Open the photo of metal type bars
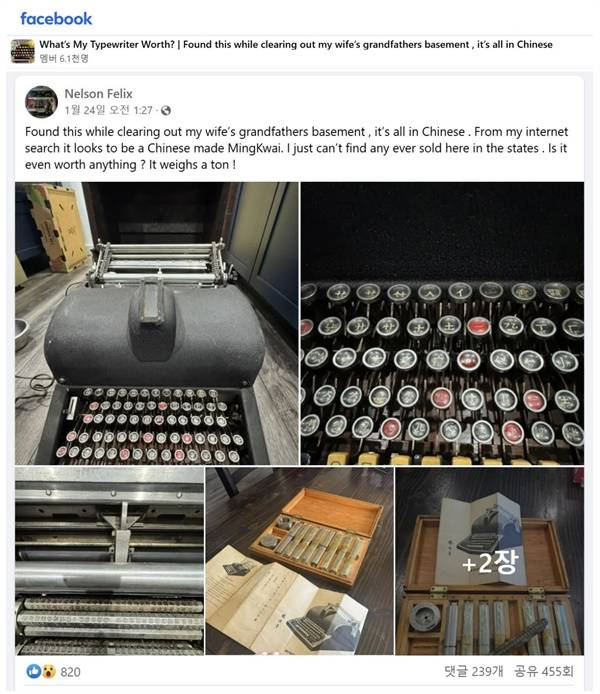The width and height of the screenshot is (600, 694). pyautogui.click(x=110, y=561)
